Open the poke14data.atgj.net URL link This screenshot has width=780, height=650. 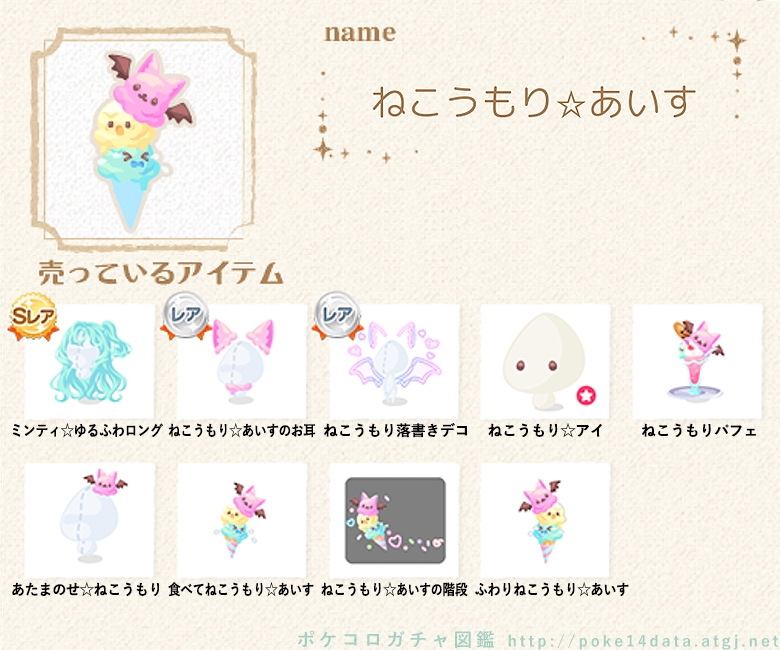pos(644,640)
